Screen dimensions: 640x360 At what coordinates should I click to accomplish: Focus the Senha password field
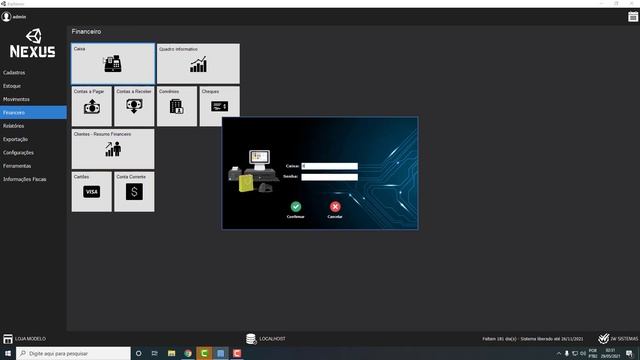pos(329,177)
